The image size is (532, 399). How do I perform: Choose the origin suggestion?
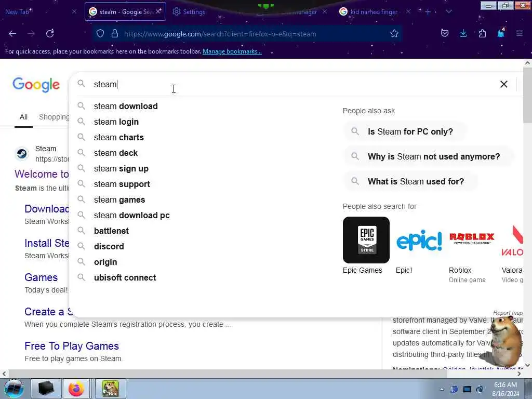click(x=105, y=262)
